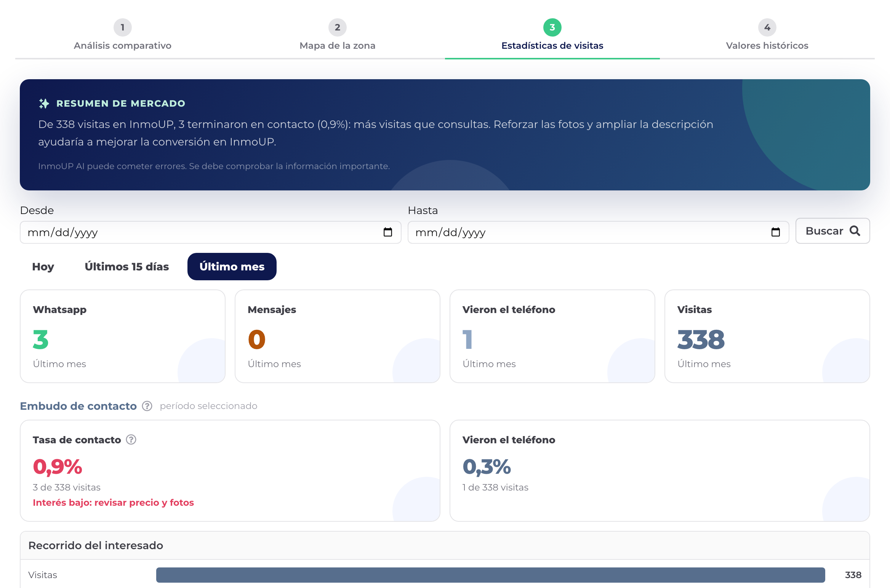This screenshot has width=890, height=588.
Task: Select the Estadísticas de visitas tab
Action: (x=552, y=35)
